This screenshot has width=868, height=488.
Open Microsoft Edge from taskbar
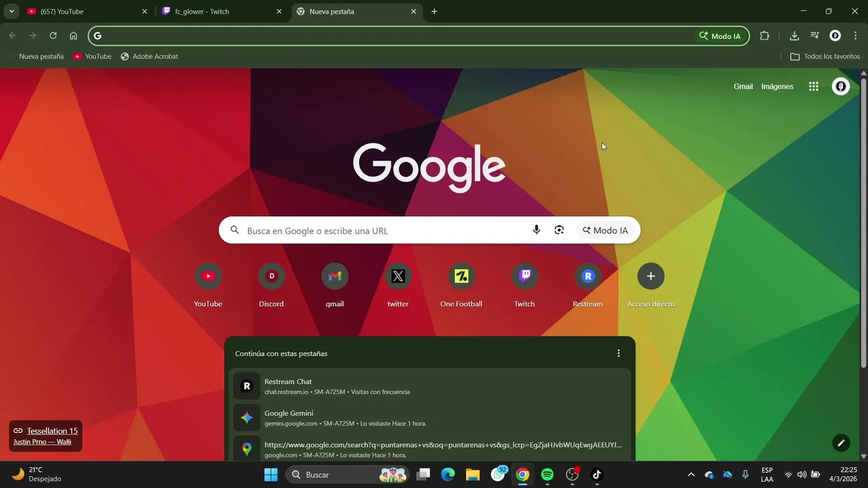448,474
